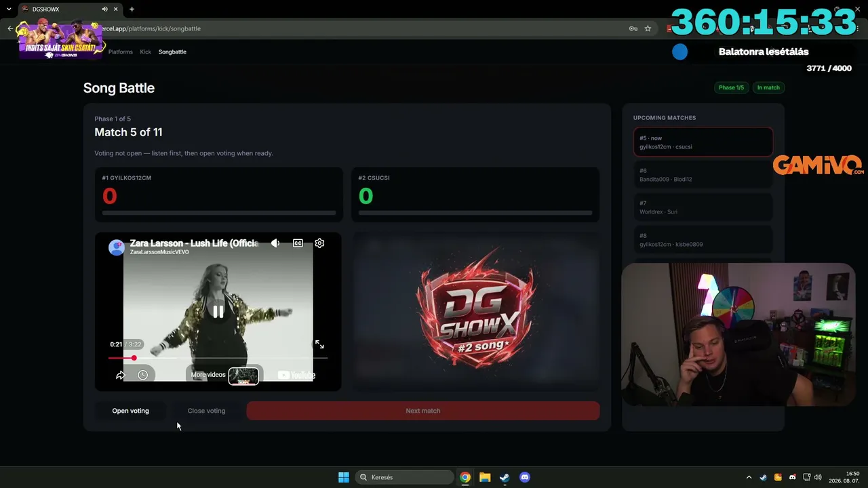868x488 pixels.
Task: Toggle closed captions on the video
Action: [x=298, y=243]
